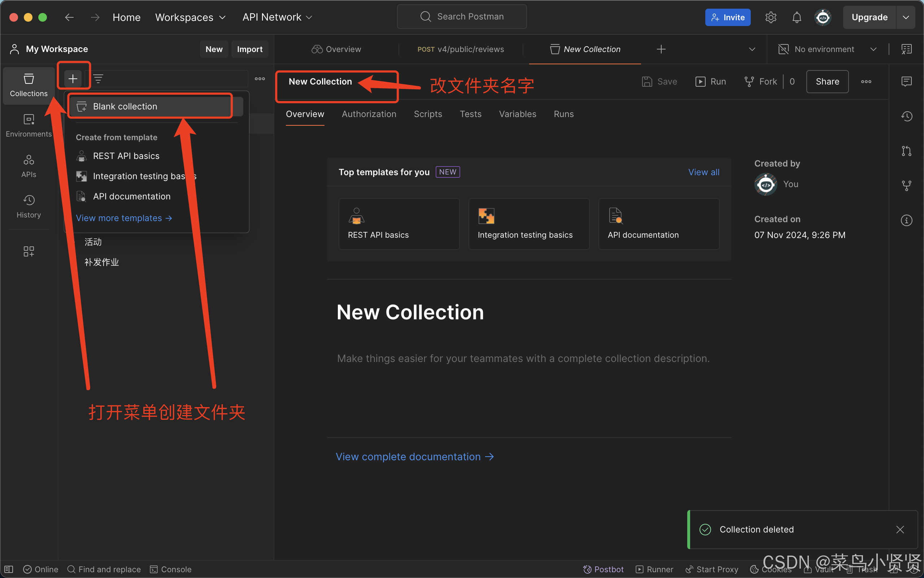This screenshot has height=578, width=924.
Task: Open the No environment selector
Action: pyautogui.click(x=827, y=49)
